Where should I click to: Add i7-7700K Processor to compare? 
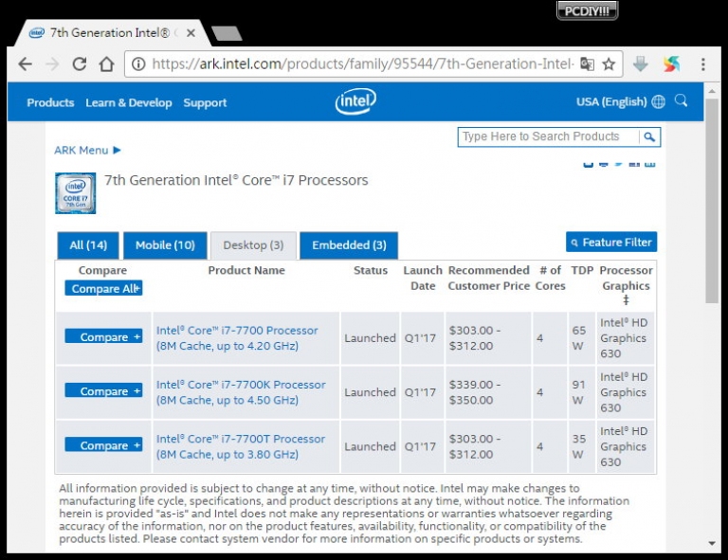tap(103, 391)
